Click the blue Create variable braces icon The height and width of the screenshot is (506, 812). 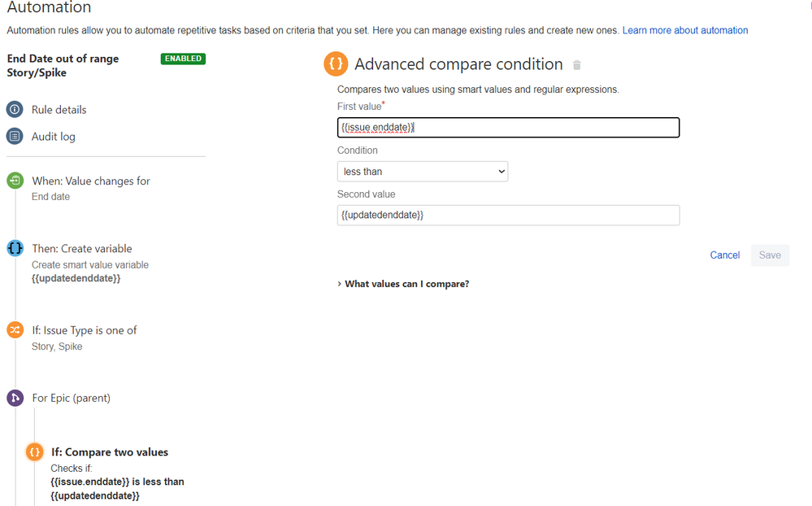coord(15,248)
